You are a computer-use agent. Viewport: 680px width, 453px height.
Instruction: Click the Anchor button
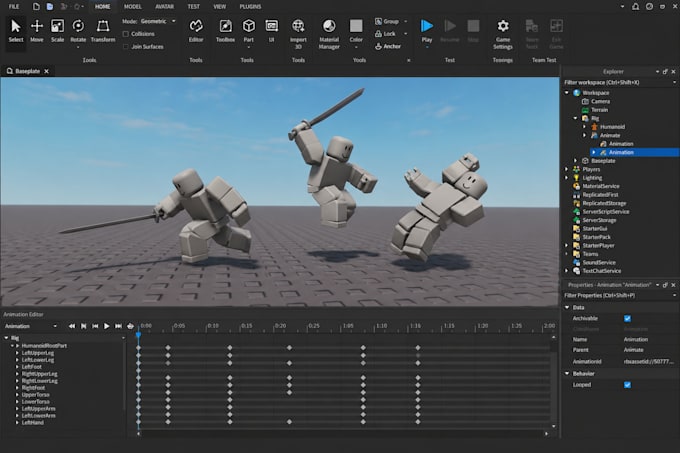point(388,46)
